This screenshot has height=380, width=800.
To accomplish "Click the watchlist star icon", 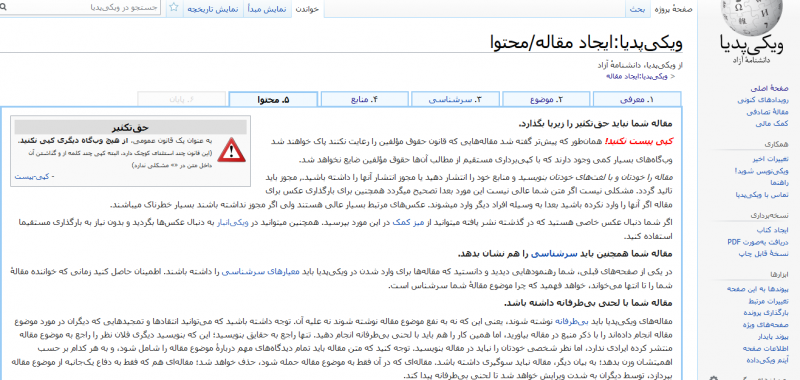I will 173,7.
